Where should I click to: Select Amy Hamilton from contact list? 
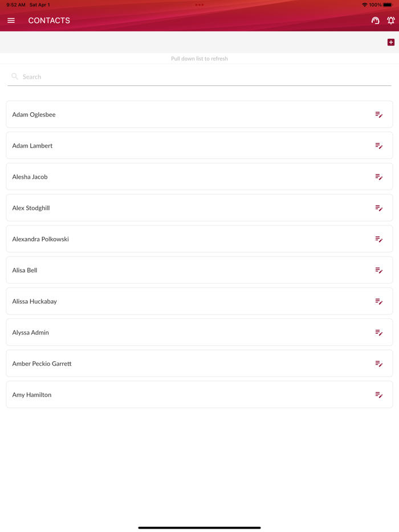32,395
